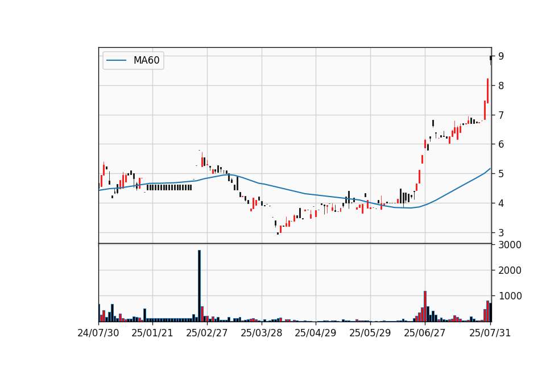Image resolution: width=546 pixels, height=392 pixels.
Task: Select the 25/04/29 date label
Action: 316,333
